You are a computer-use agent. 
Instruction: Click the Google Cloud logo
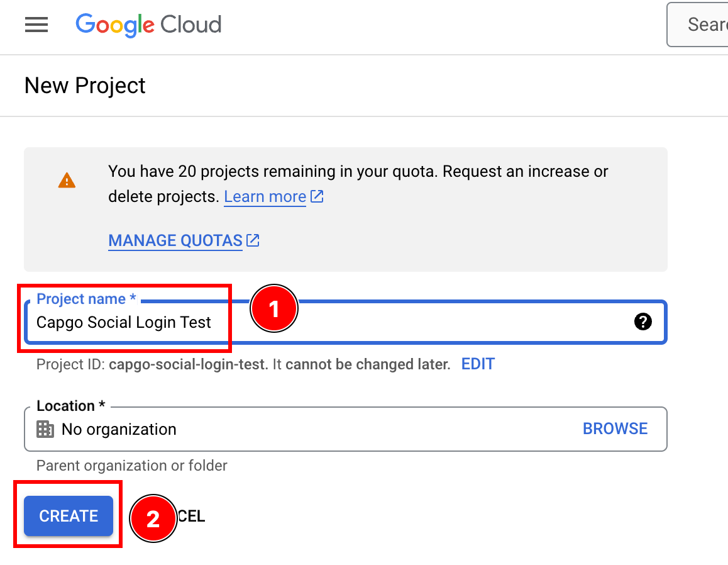point(148,25)
